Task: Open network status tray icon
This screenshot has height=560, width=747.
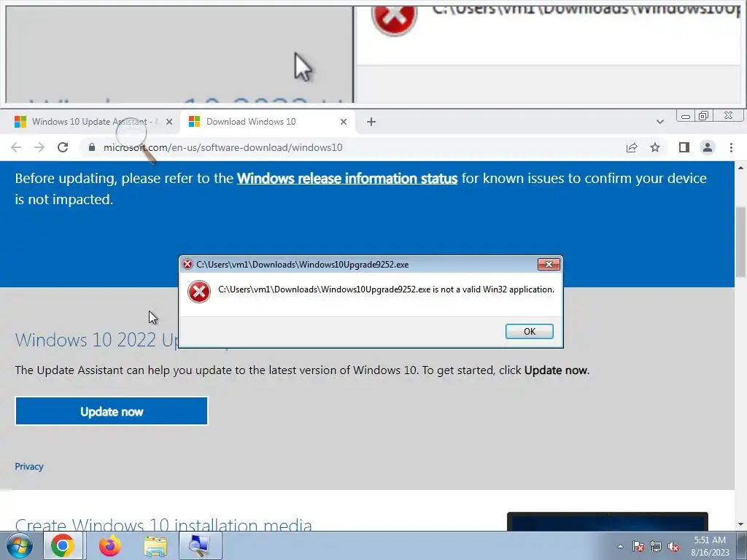Action: [656, 546]
